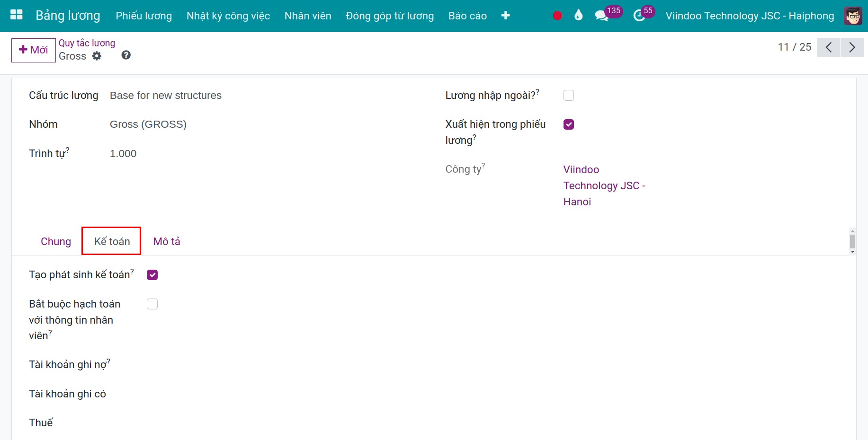
Task: Open the Nhân viên menu
Action: pyautogui.click(x=308, y=16)
